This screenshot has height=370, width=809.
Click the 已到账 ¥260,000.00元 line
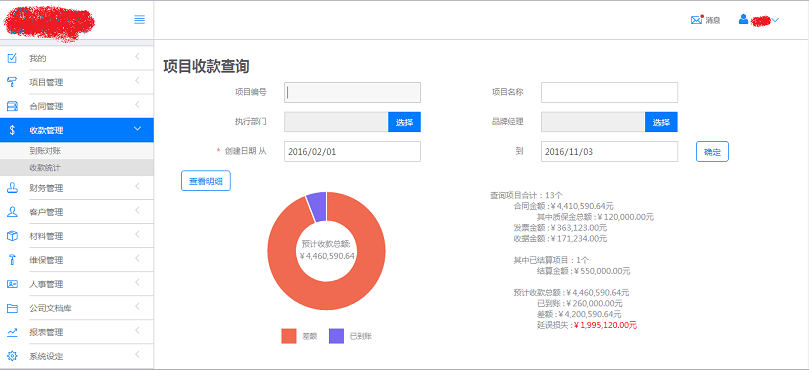[x=579, y=303]
